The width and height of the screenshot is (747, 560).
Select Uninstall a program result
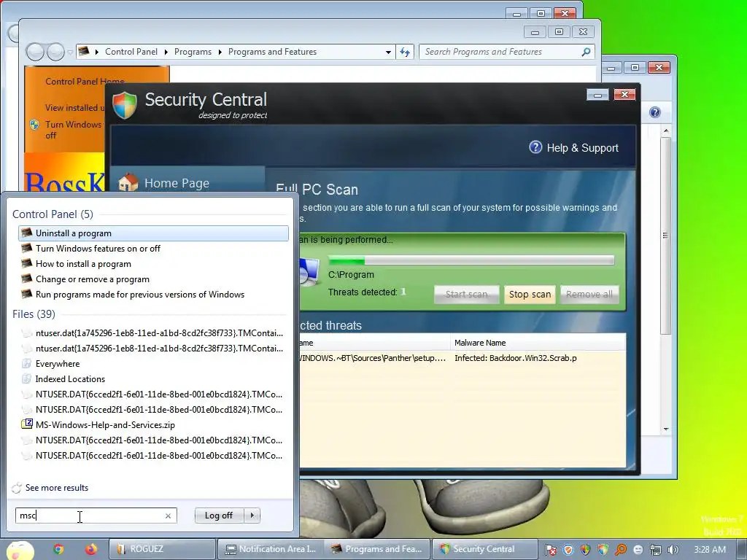click(x=153, y=233)
